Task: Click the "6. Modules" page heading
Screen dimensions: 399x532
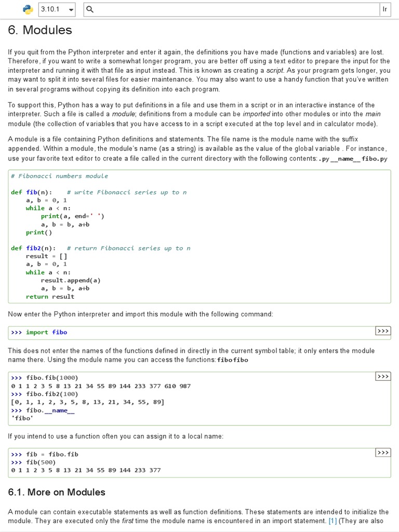Action: pos(40,30)
